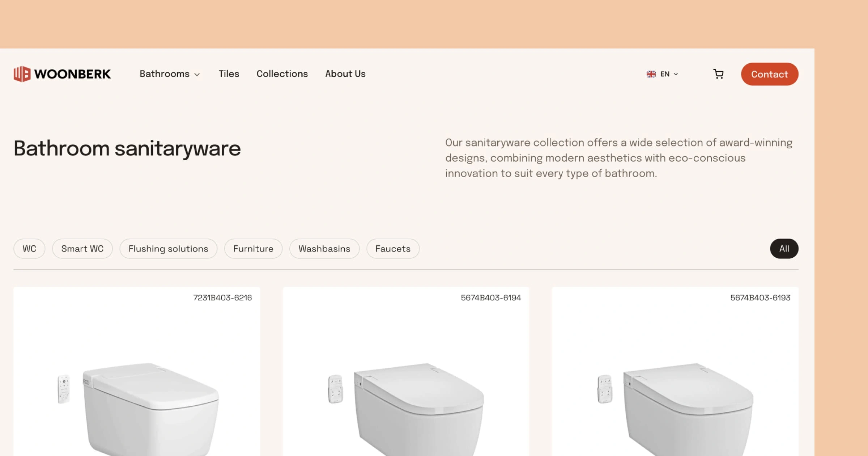Choose the Furniture filter chip
This screenshot has width=868, height=456.
pos(253,249)
